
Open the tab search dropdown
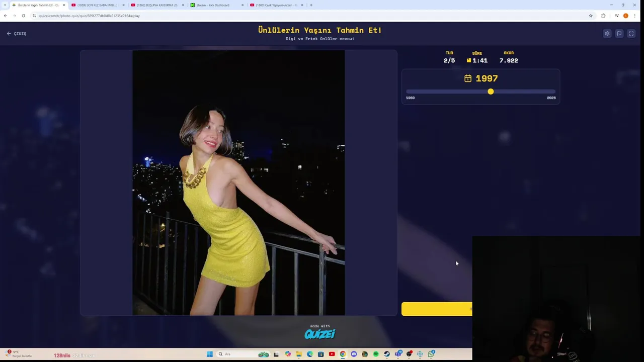click(6, 5)
